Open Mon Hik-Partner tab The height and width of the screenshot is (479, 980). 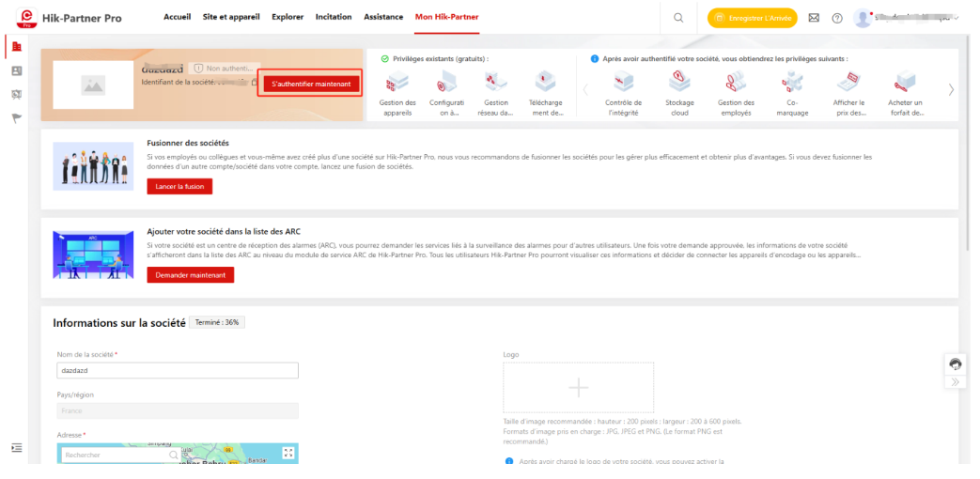(447, 17)
